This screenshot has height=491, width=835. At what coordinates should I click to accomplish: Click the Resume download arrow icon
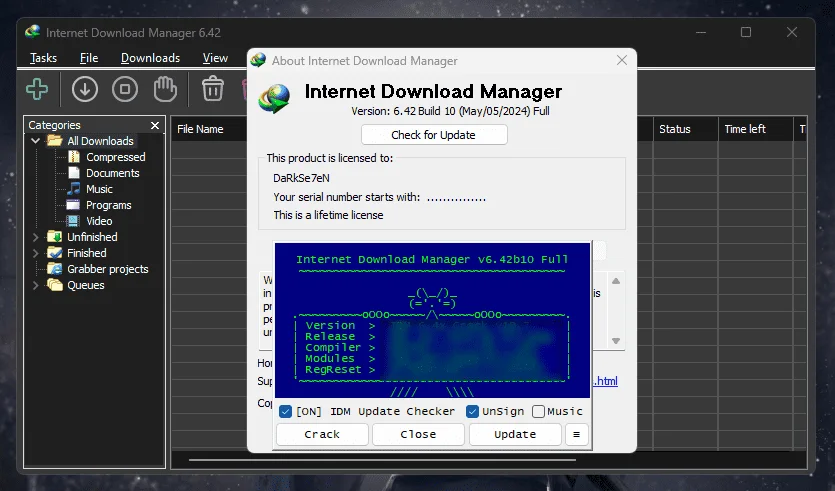[85, 89]
